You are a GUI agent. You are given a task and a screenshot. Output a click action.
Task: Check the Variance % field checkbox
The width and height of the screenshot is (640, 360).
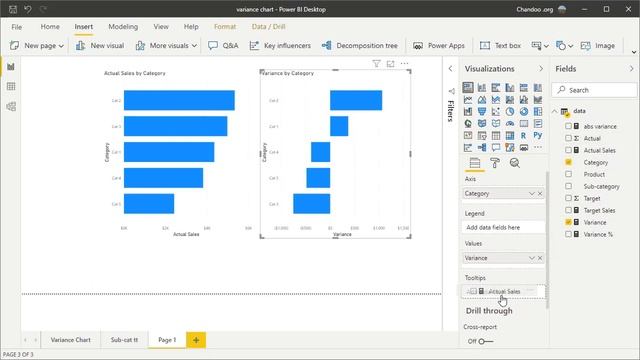[568, 234]
